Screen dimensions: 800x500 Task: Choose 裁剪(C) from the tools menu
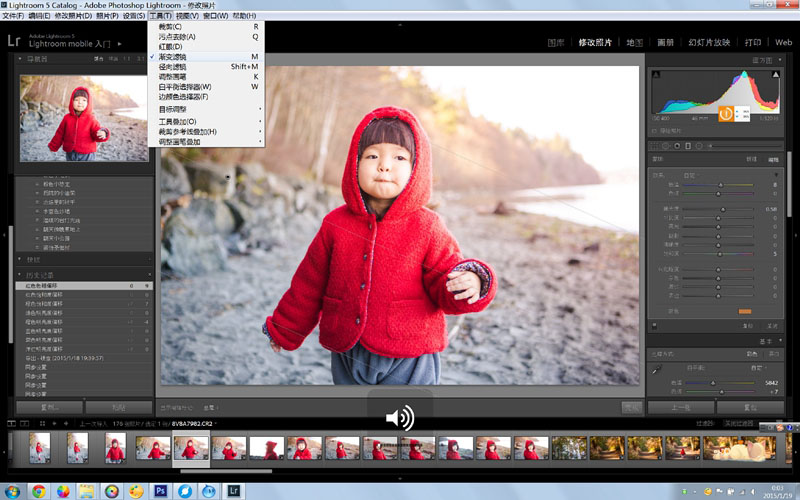click(206, 27)
